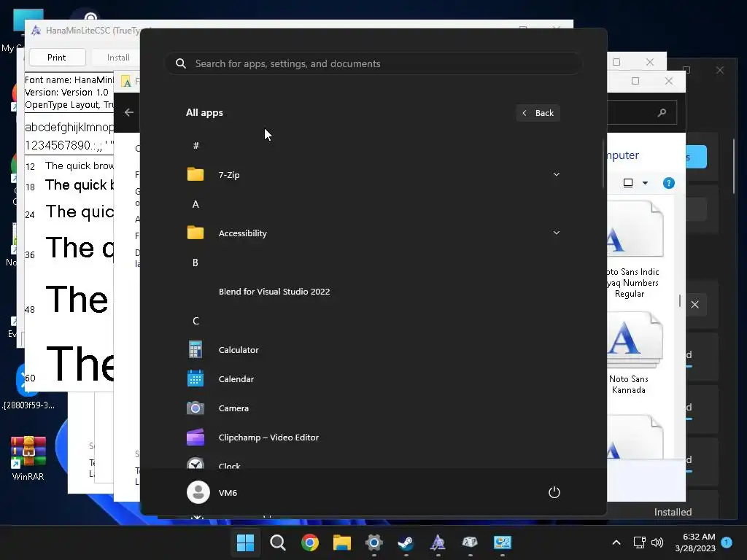
Task: Open the font viewer taskbar icon
Action: tap(438, 542)
